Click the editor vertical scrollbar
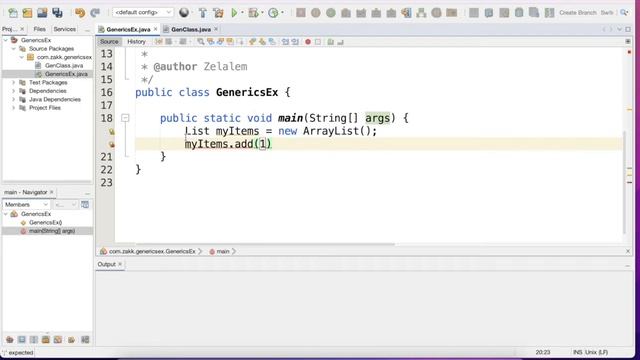640x360 pixels. (x=624, y=182)
